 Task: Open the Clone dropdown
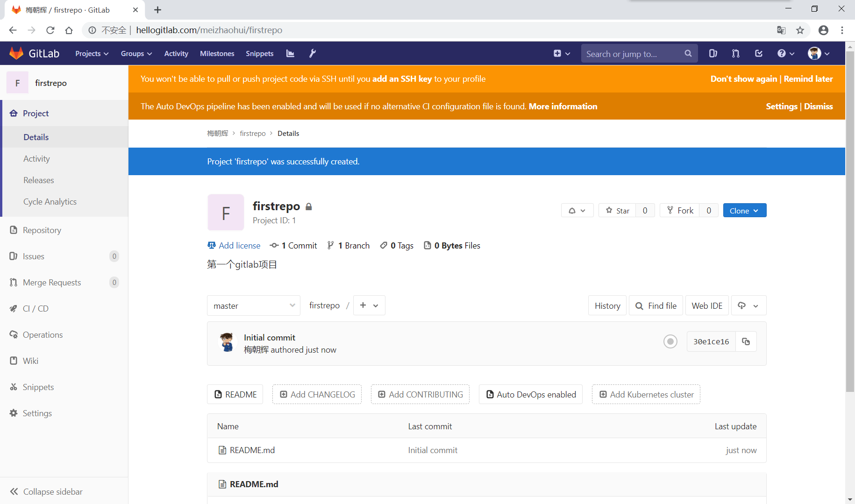745,210
